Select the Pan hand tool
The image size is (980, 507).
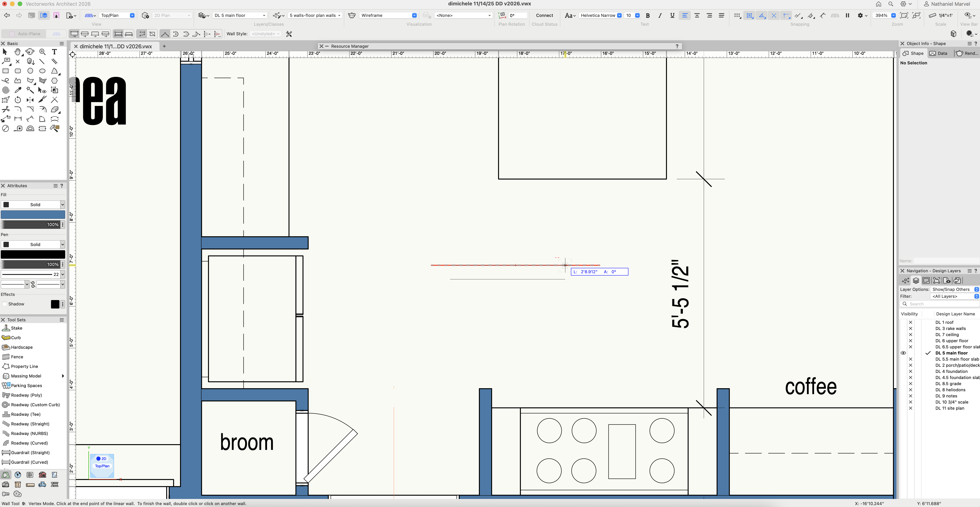tap(17, 52)
